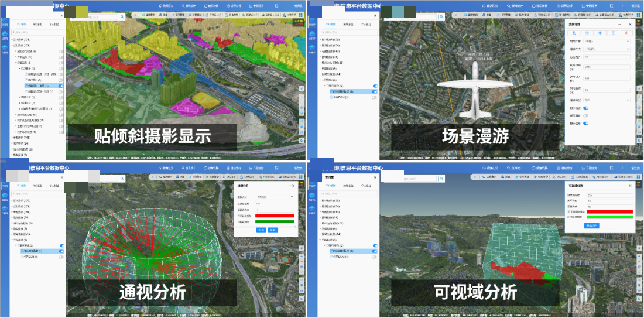Click the right blue button in line-of-sight dialog
Viewport: 644px width, 318px height.
[272, 231]
